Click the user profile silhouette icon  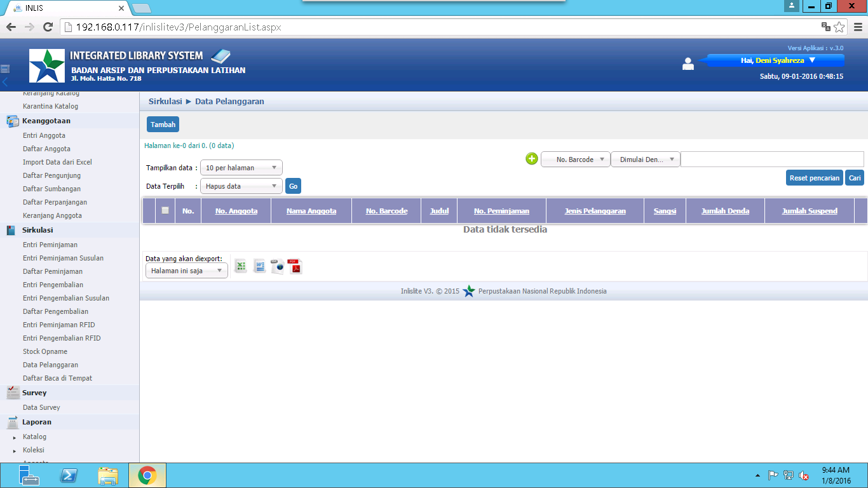click(688, 64)
